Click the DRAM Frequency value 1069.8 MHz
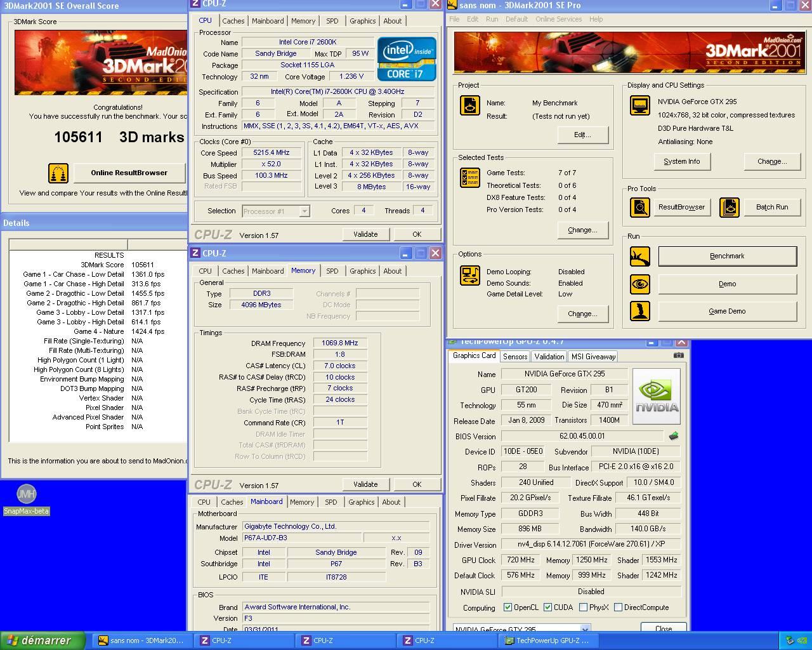The width and height of the screenshot is (812, 650). [340, 343]
